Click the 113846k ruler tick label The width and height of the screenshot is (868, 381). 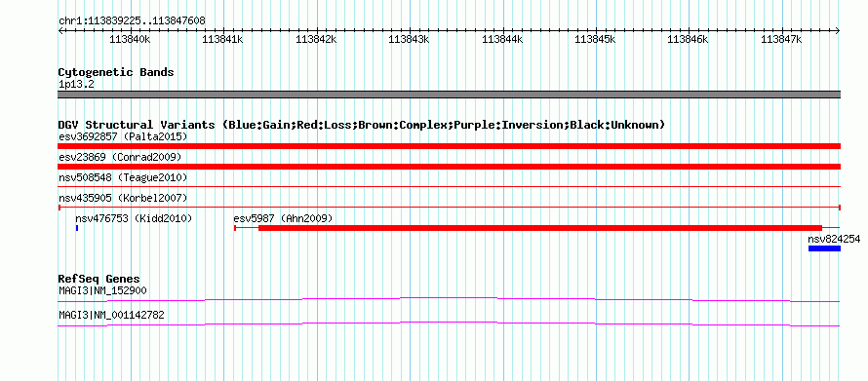pos(689,40)
